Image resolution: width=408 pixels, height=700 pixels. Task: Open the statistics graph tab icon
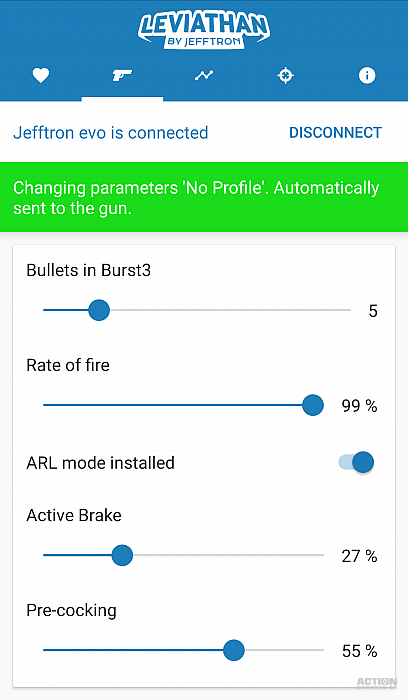click(204, 75)
